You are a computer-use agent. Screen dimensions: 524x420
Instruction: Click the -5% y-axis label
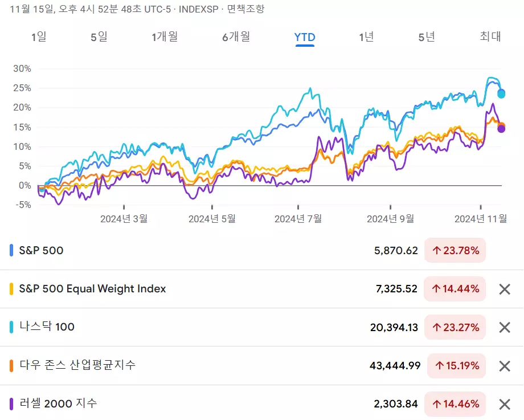coord(23,205)
